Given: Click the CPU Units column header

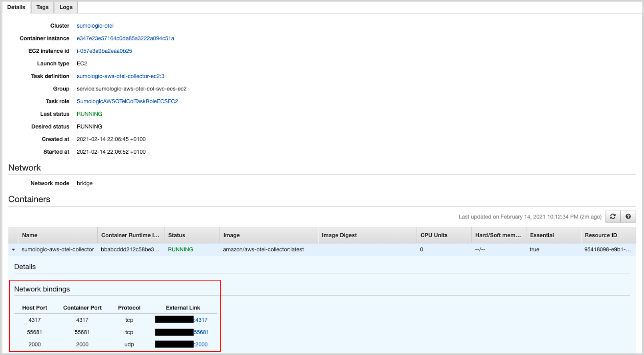Looking at the screenshot, I should click(x=434, y=235).
